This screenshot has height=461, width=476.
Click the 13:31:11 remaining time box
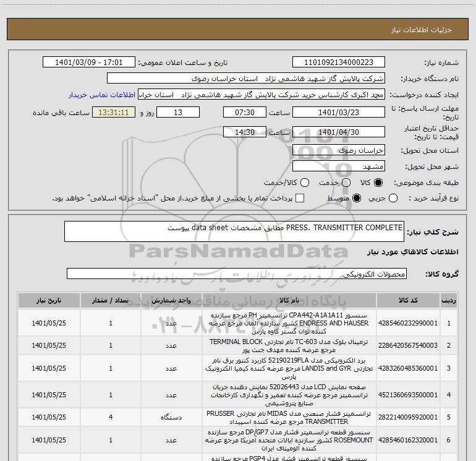113,113
